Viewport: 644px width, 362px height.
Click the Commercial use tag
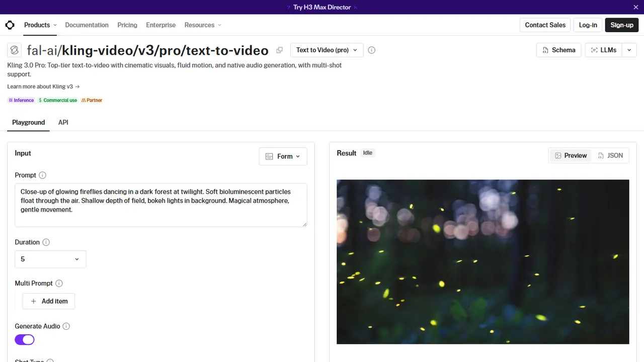(x=57, y=100)
